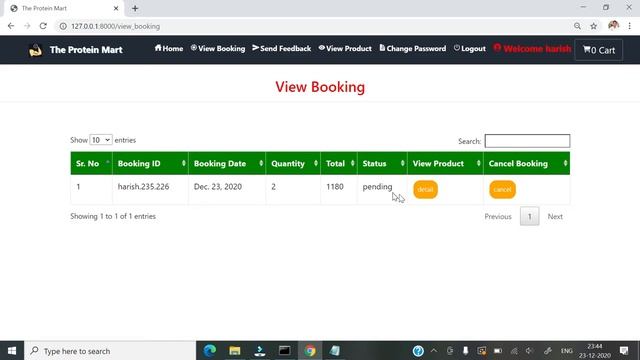Sort by View Product column
Image resolution: width=640 pixels, height=360 pixels.
(445, 163)
